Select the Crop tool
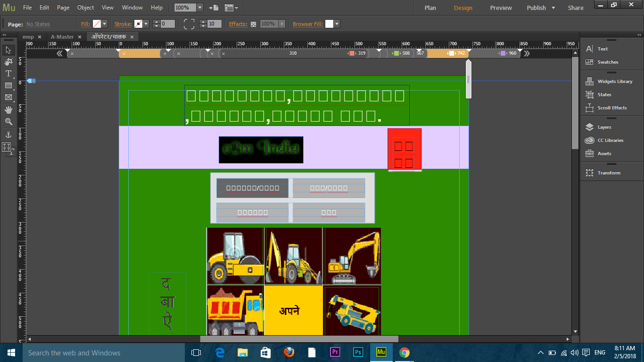Viewport: 644px width, 362px height. click(8, 62)
